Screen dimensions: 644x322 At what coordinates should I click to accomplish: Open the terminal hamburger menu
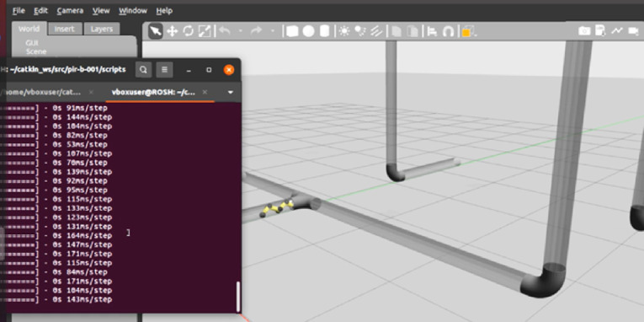pyautogui.click(x=164, y=70)
